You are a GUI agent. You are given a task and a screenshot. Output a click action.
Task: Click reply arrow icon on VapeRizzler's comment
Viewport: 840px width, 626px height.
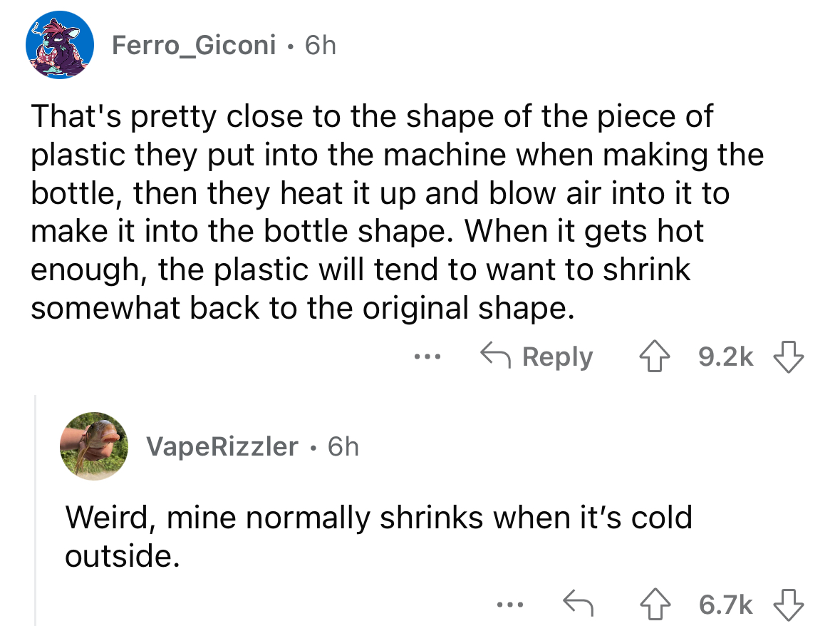(x=578, y=603)
